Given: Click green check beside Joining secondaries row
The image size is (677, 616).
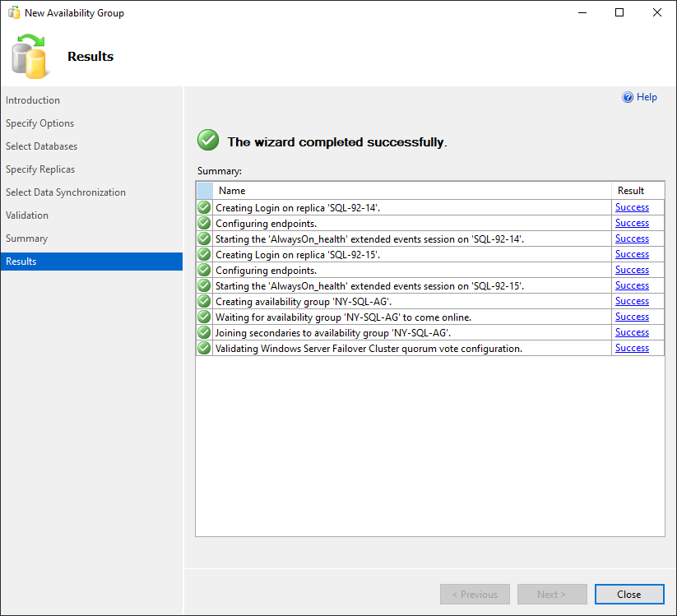Looking at the screenshot, I should (204, 332).
